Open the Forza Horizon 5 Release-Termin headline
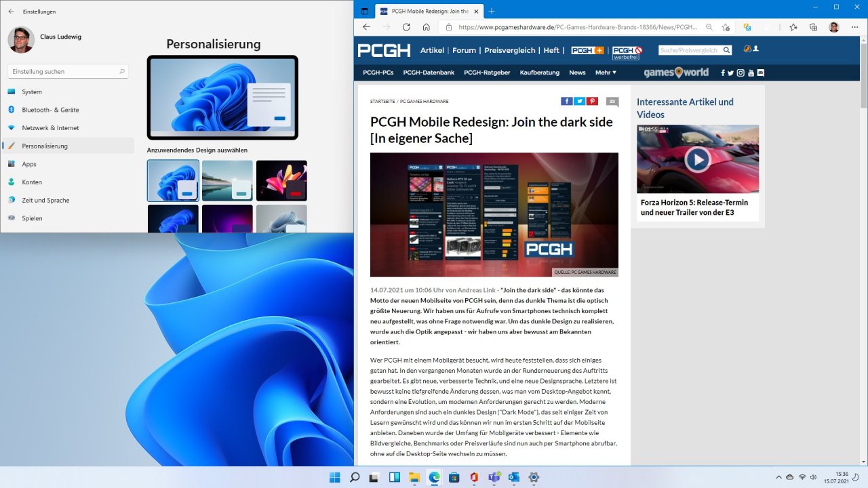The width and height of the screenshot is (868, 488). (x=694, y=207)
